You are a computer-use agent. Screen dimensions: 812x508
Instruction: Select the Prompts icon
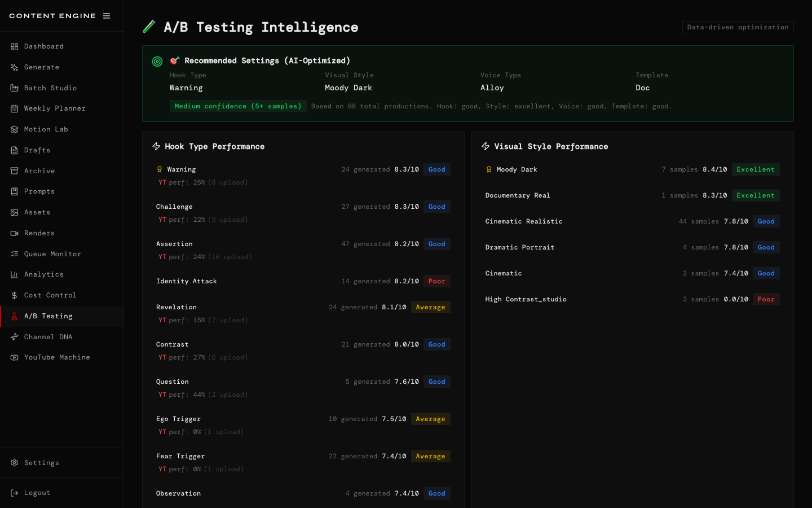pyautogui.click(x=14, y=191)
